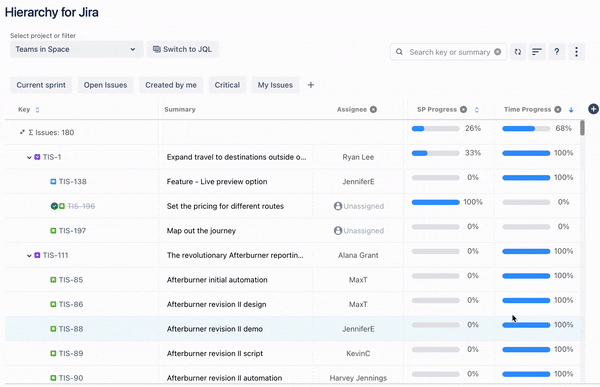Viewport: 600px width, 387px height.
Task: Click assignee KevinC
Action: (358, 353)
